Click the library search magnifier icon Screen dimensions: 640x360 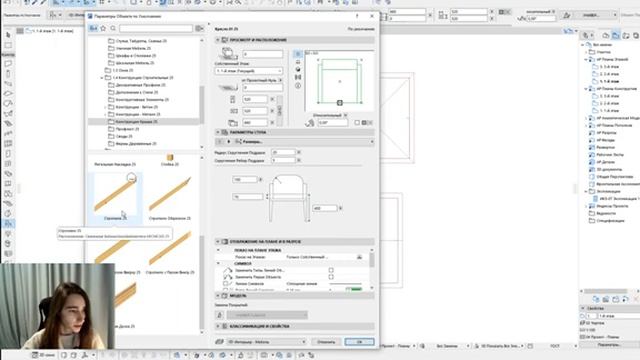click(113, 29)
